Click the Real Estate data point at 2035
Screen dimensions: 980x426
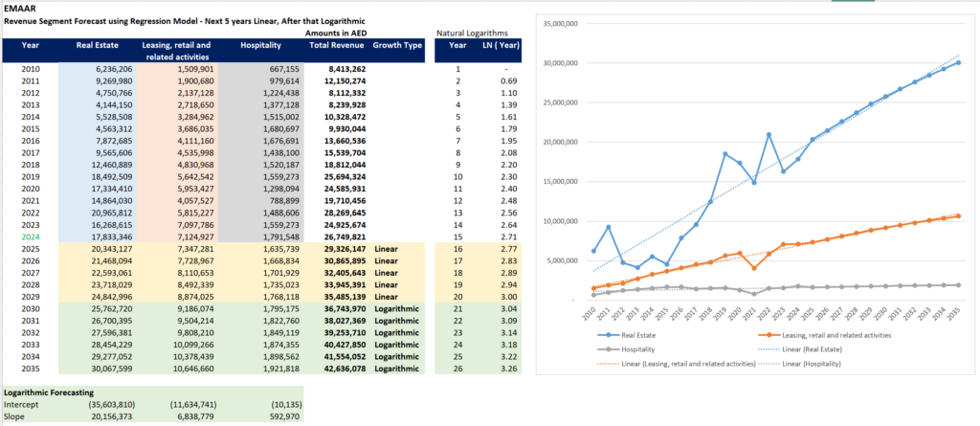pos(958,63)
